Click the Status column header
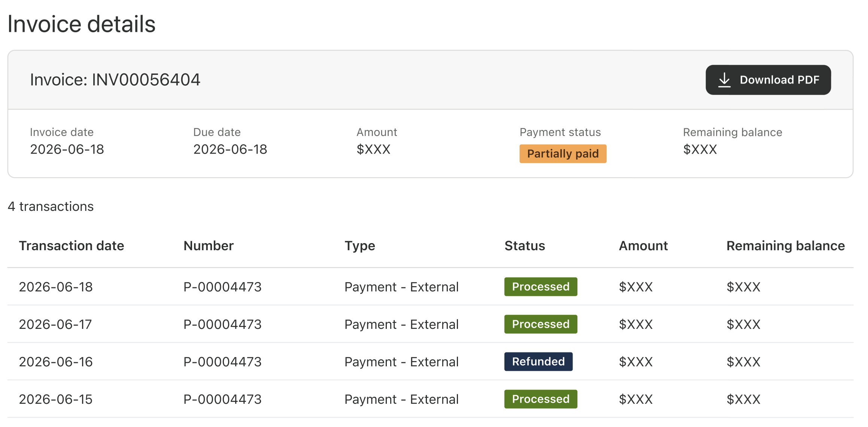This screenshot has height=427, width=868. [x=525, y=246]
